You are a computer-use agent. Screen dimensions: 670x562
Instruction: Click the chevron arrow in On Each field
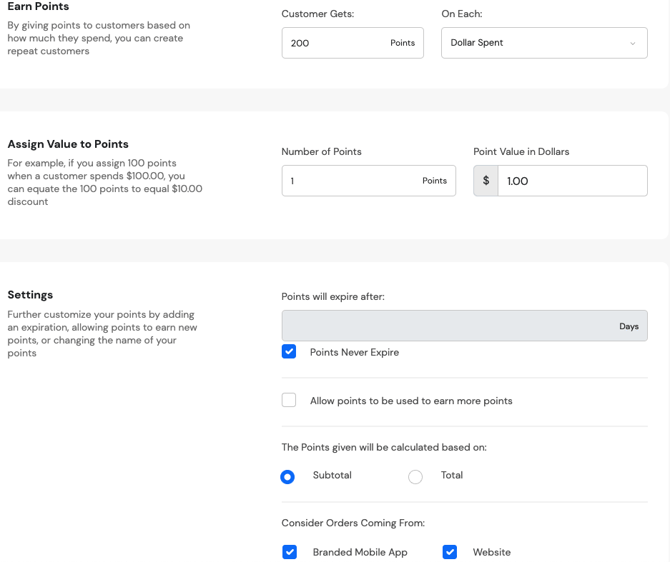(x=632, y=43)
